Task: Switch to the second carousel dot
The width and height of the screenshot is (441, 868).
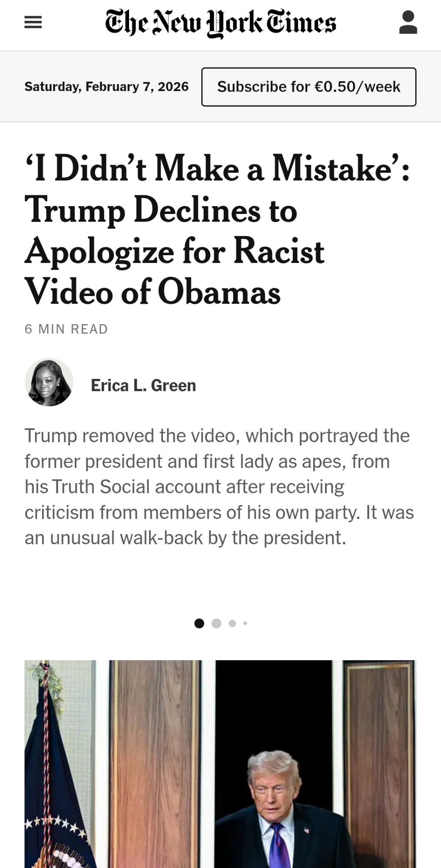Action: pyautogui.click(x=216, y=623)
